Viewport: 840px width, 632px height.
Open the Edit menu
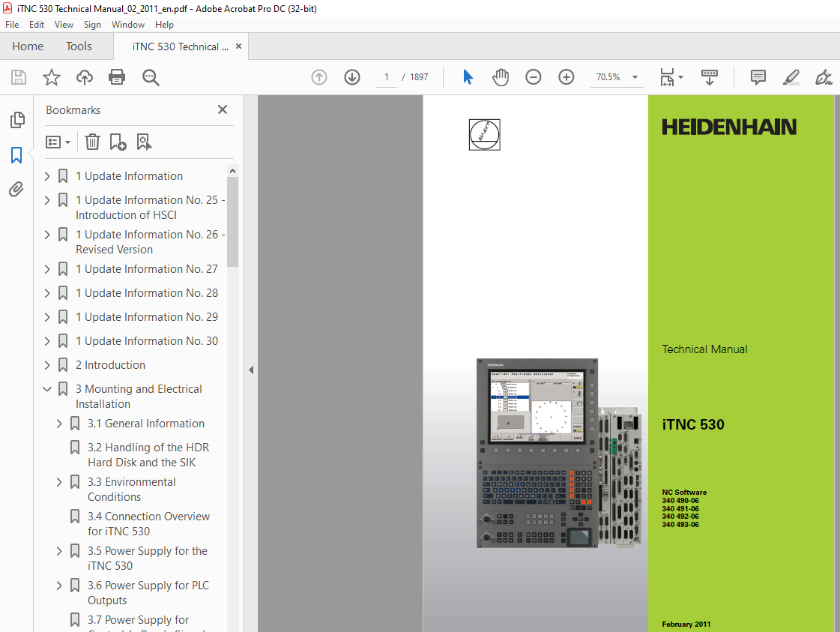pos(37,25)
